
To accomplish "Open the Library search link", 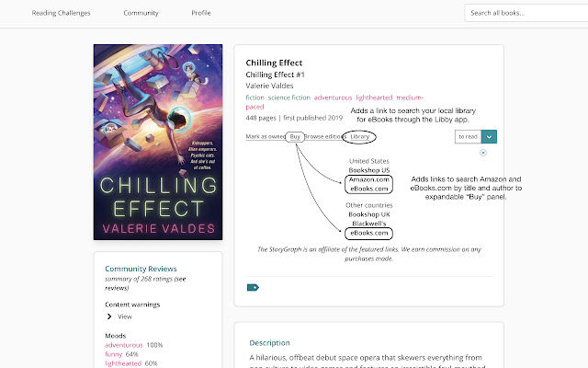I will click(x=359, y=136).
